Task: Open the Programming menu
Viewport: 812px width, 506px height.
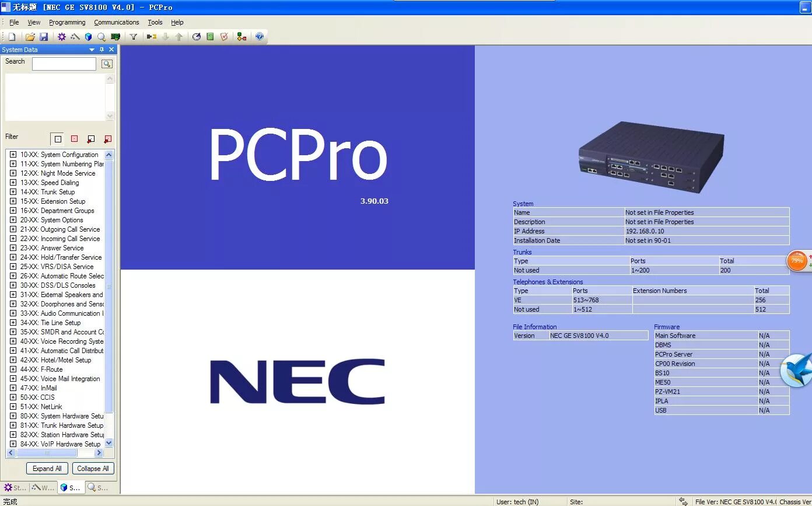Action: [x=67, y=22]
